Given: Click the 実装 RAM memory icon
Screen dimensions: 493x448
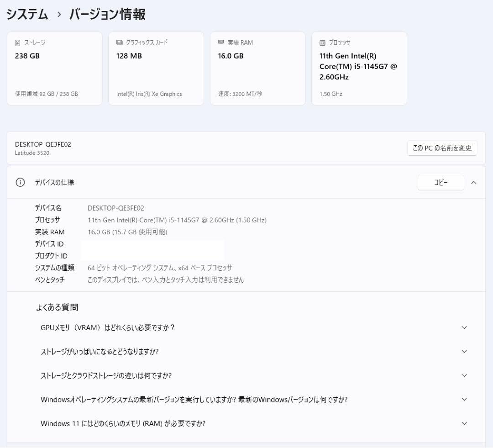Looking at the screenshot, I should point(221,42).
